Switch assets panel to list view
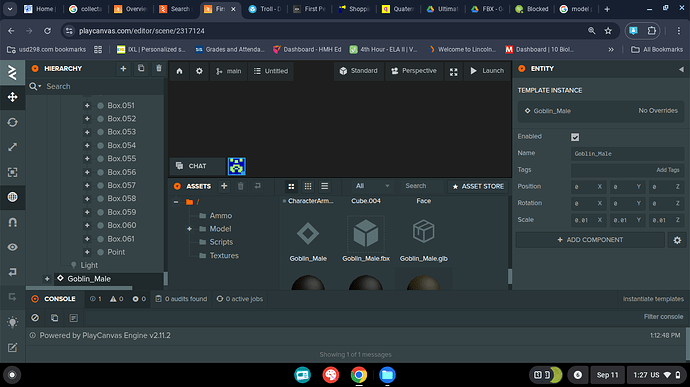 pos(324,186)
